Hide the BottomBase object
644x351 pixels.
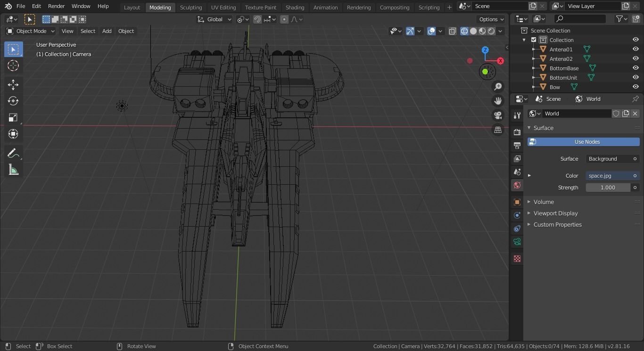coord(636,68)
